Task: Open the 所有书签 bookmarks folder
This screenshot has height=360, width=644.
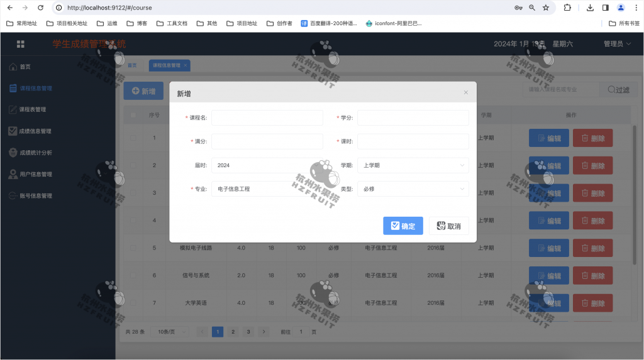Action: (624, 23)
